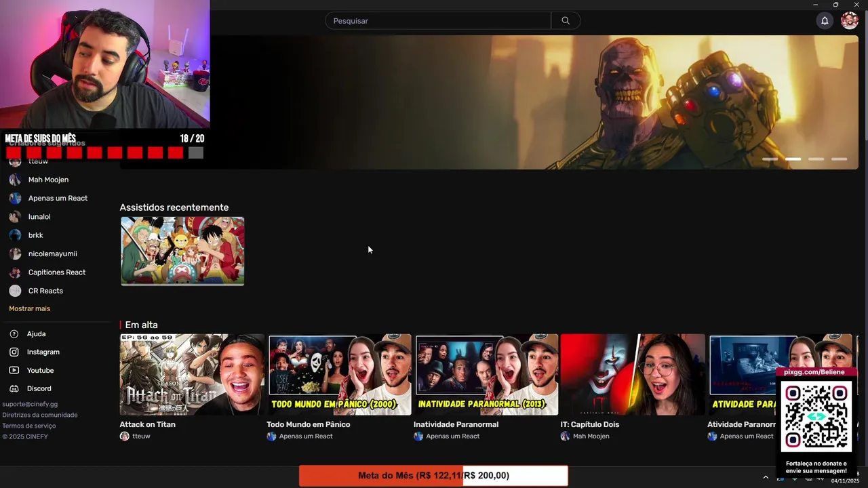Image resolution: width=868 pixels, height=488 pixels.
Task: Open Diretrizes da comunidade
Action: (x=40, y=415)
